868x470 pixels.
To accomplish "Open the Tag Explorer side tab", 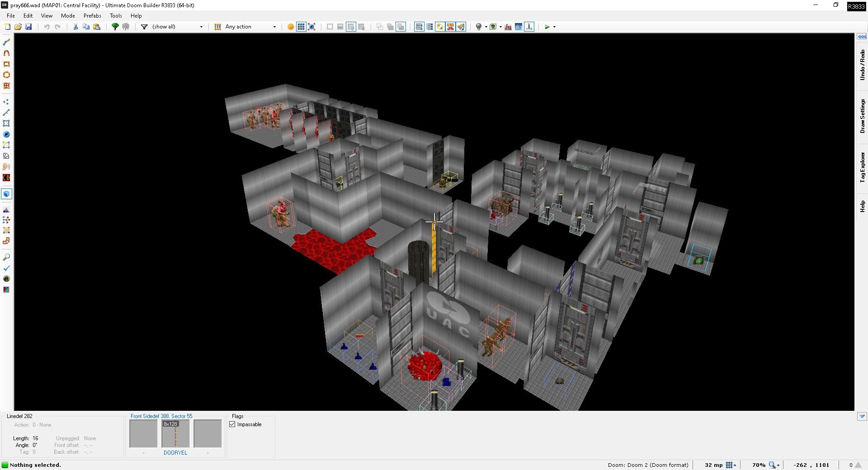I will click(x=862, y=167).
